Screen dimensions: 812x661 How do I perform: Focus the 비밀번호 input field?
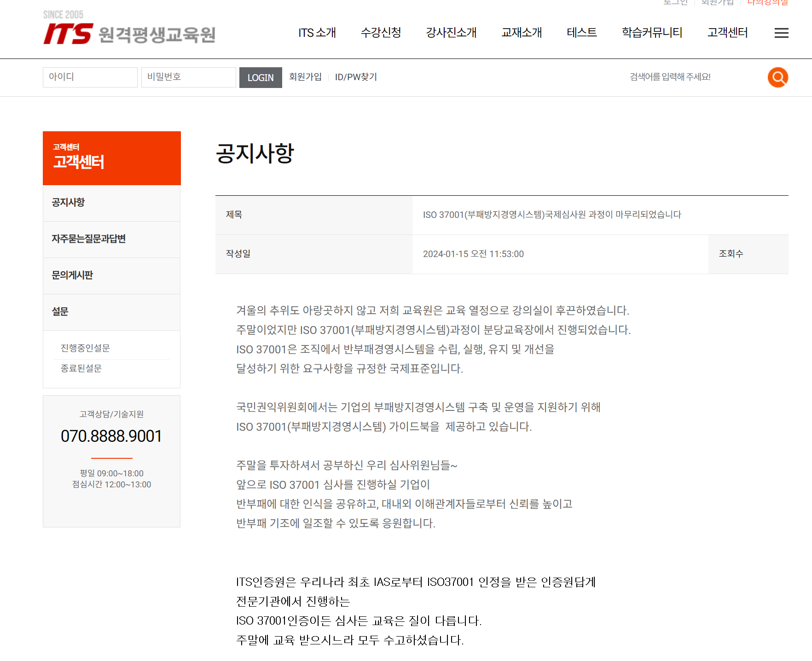point(189,77)
